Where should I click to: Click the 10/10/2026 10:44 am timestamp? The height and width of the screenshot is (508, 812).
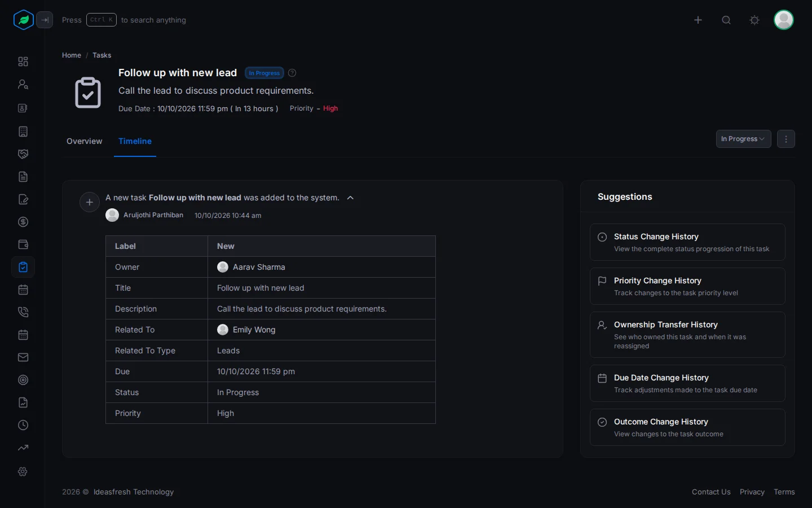tap(228, 216)
